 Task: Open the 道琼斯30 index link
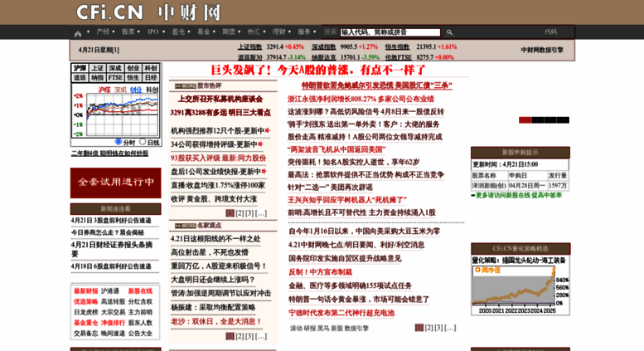[x=249, y=57]
